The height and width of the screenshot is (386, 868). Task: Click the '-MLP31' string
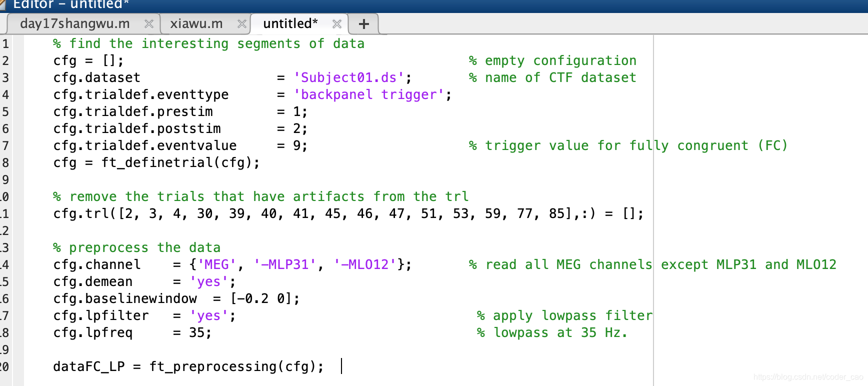(285, 264)
